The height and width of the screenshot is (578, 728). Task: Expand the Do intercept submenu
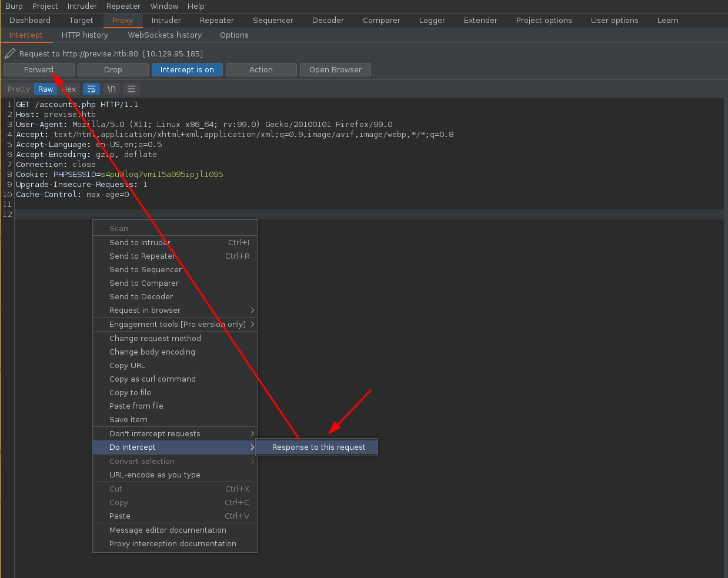[x=175, y=447]
